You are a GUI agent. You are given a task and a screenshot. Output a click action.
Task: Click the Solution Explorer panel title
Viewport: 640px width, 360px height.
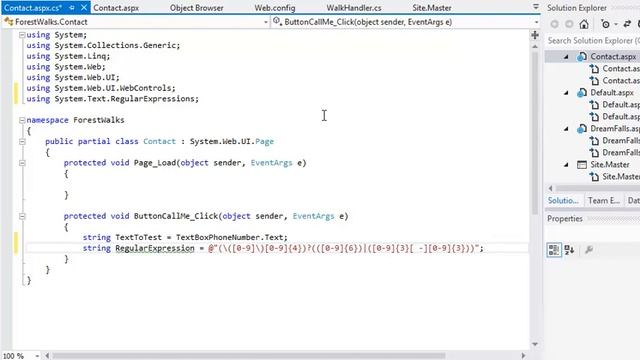(x=577, y=8)
